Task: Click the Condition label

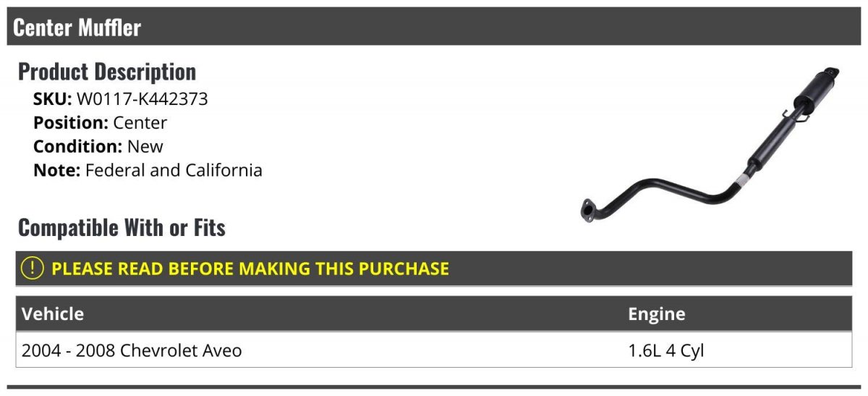Action: tap(77, 147)
